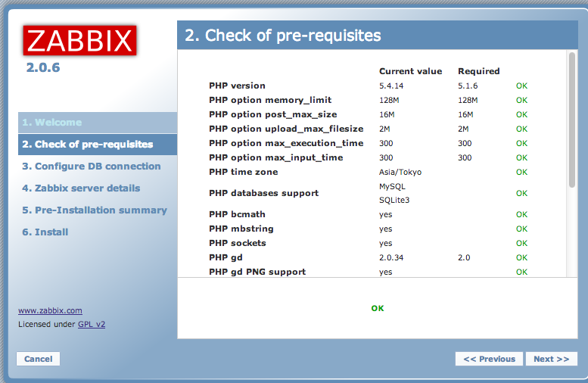Click the required PHP version value 5.1.6
Screen dimensions: 588x383
point(468,86)
